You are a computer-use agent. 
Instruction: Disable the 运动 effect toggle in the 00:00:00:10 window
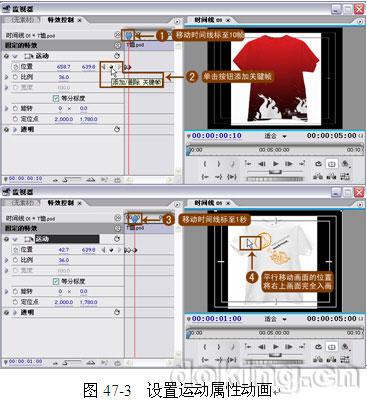coord(6,56)
